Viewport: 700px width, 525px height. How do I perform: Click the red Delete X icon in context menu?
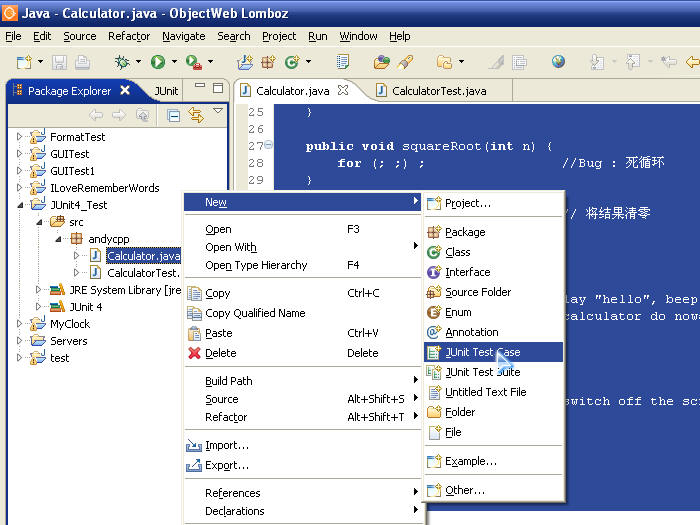pos(194,353)
